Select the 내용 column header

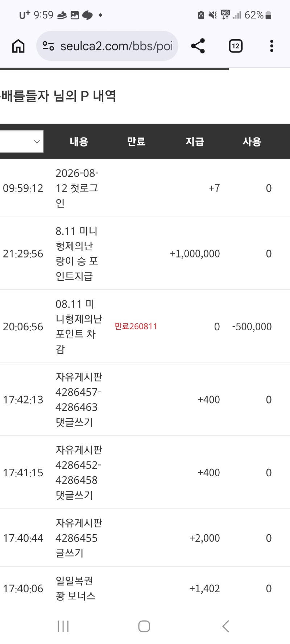pos(79,142)
